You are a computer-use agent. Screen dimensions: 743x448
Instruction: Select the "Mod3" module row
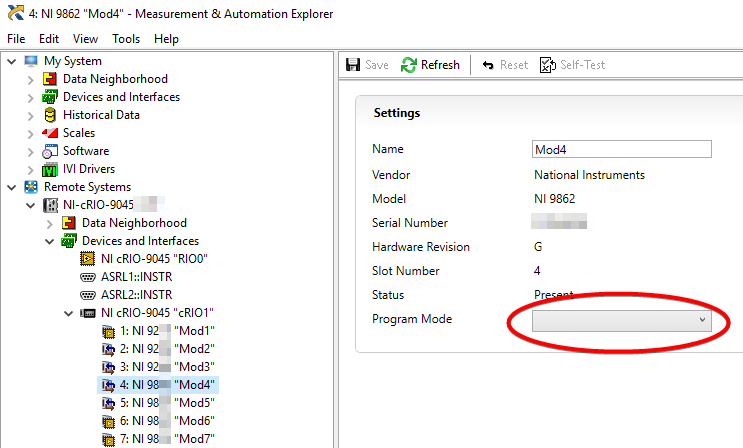point(158,367)
